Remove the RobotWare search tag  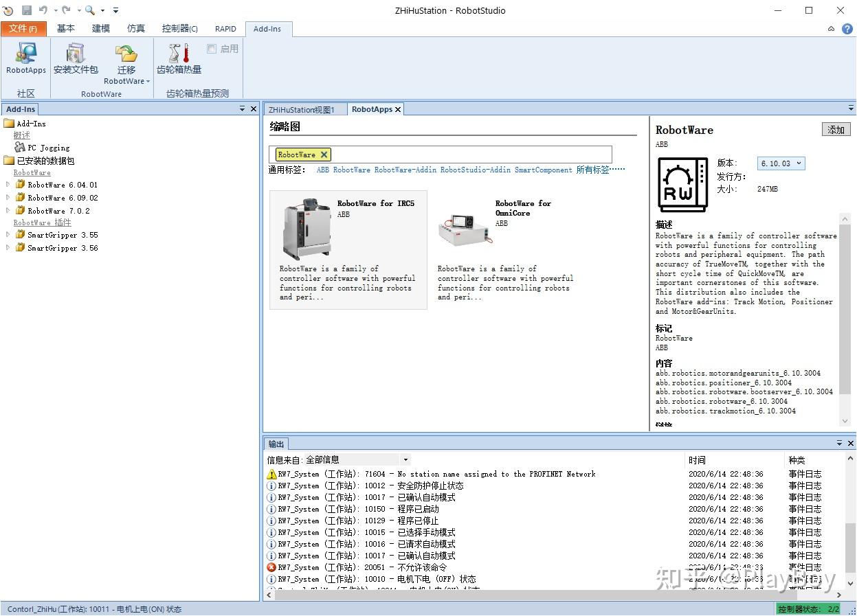tap(324, 155)
